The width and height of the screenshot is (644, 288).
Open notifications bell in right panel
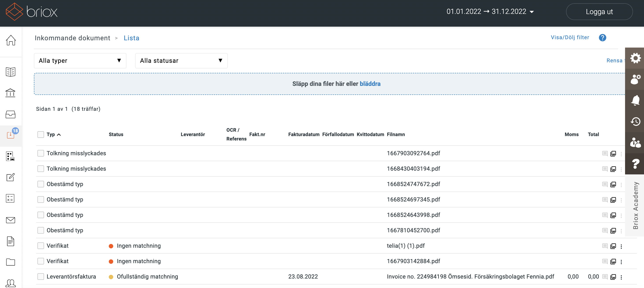pyautogui.click(x=635, y=100)
